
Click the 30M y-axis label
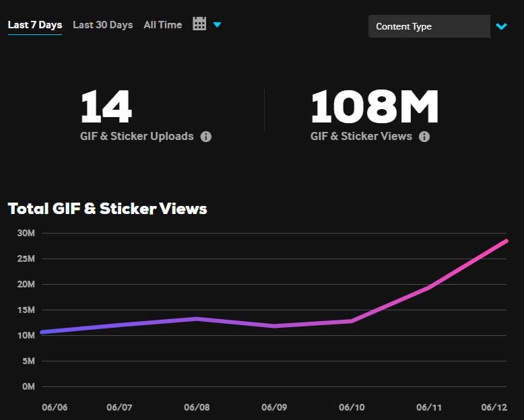click(26, 233)
